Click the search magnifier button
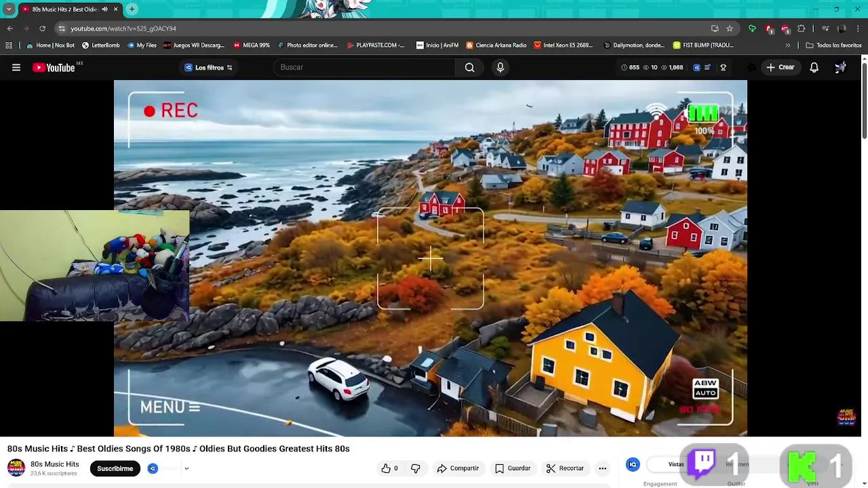The width and height of the screenshot is (868, 488). [469, 67]
